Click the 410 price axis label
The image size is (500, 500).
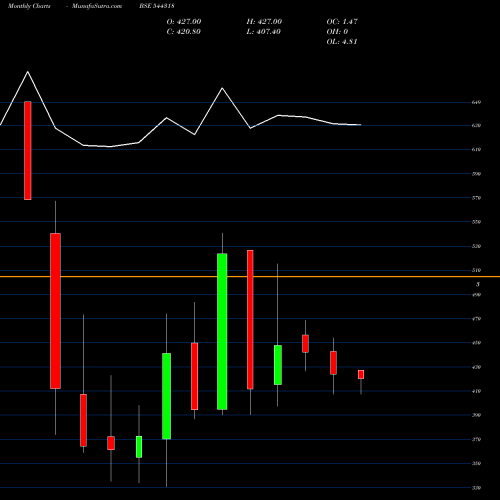pyautogui.click(x=476, y=391)
